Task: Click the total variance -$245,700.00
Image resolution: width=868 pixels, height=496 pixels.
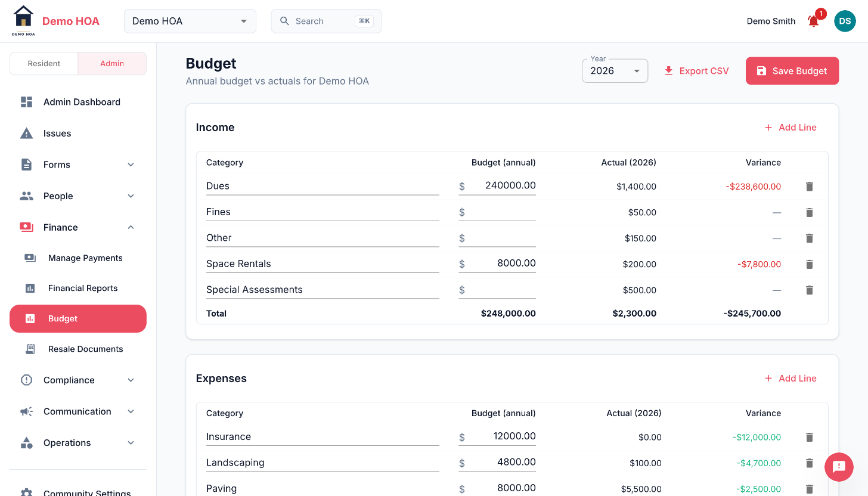Action: click(752, 314)
